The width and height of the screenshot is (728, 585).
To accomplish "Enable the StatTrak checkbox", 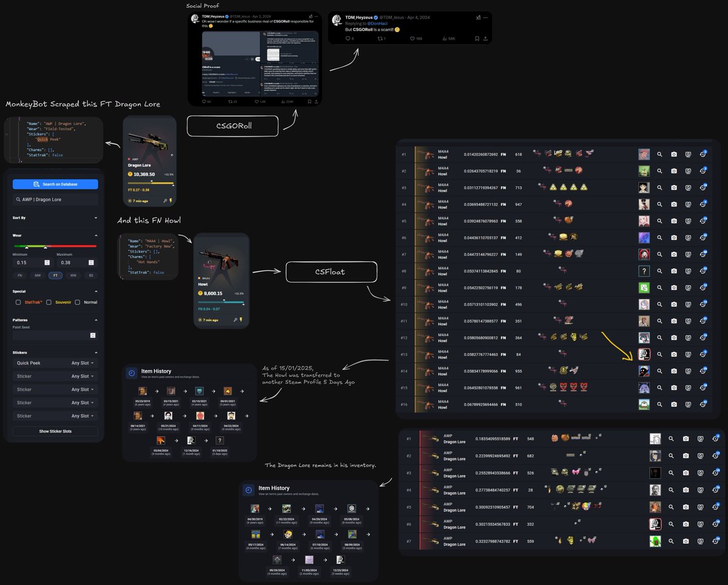I will click(18, 302).
